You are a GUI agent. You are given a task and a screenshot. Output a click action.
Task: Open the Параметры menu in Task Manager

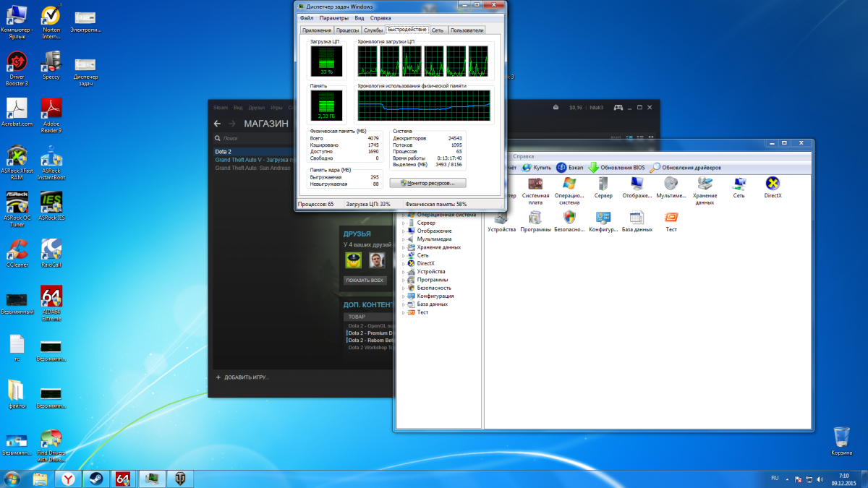[333, 18]
